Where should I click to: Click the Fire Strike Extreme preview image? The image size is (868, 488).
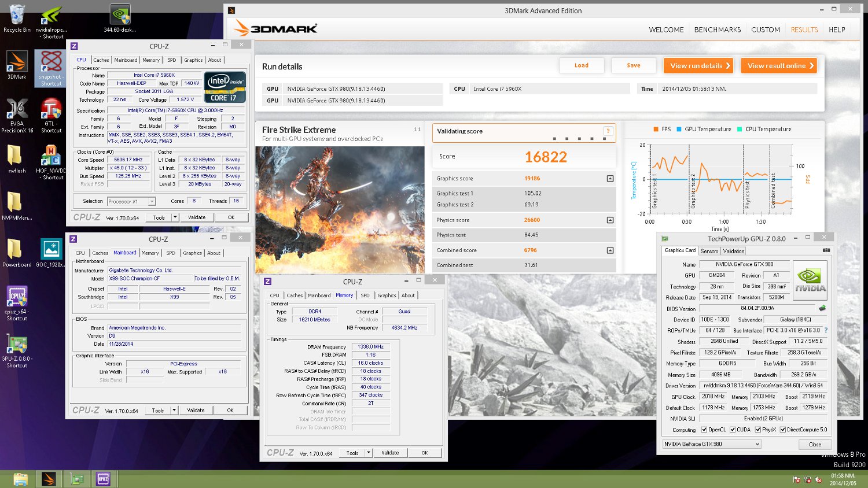pyautogui.click(x=340, y=209)
